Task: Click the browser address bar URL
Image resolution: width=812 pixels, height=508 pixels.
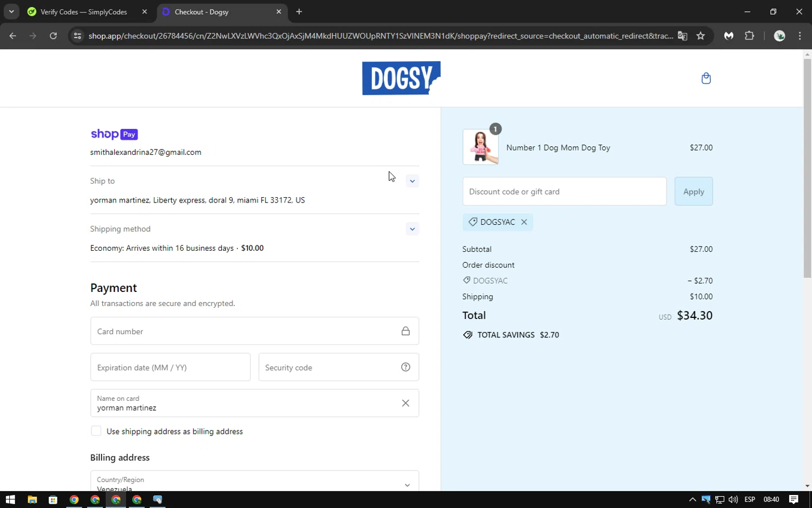Action: click(381, 36)
